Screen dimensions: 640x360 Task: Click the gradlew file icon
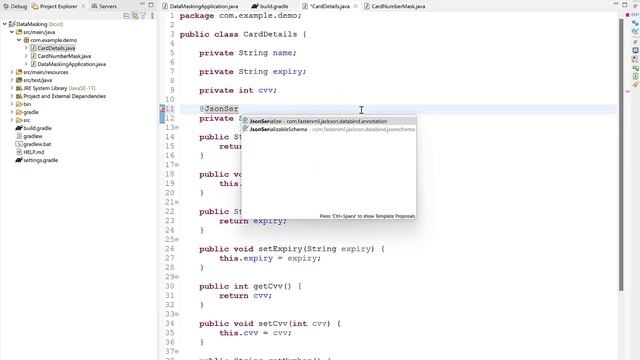click(19, 136)
